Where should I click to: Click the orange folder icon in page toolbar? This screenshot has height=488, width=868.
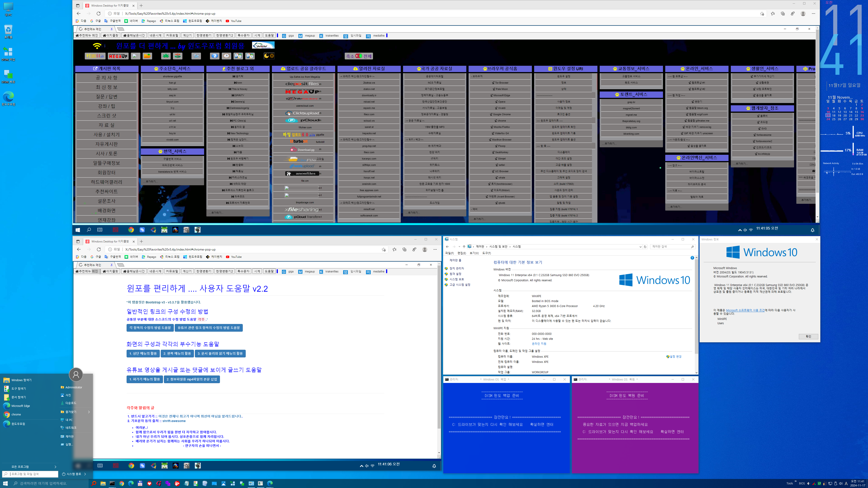(147, 56)
